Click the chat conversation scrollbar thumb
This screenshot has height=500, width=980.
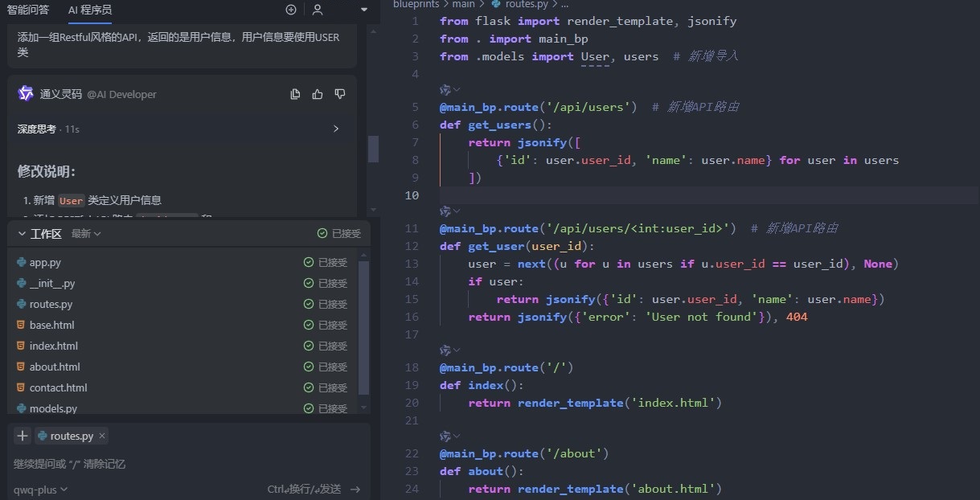tap(373, 149)
